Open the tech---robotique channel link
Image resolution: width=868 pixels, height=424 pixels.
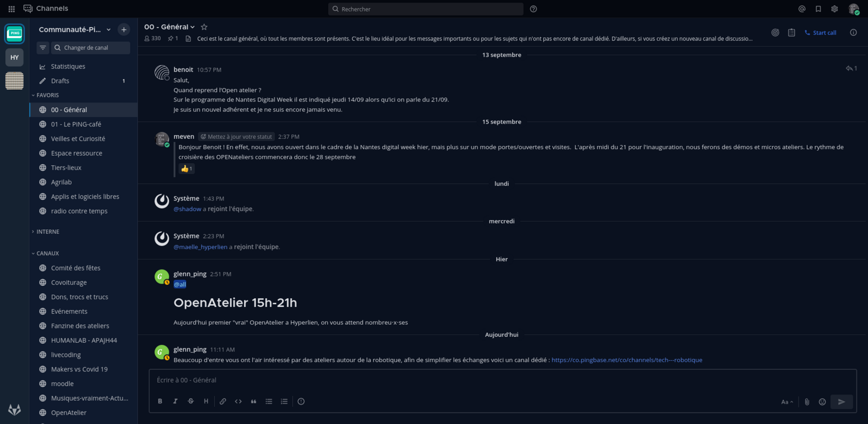pyautogui.click(x=627, y=360)
